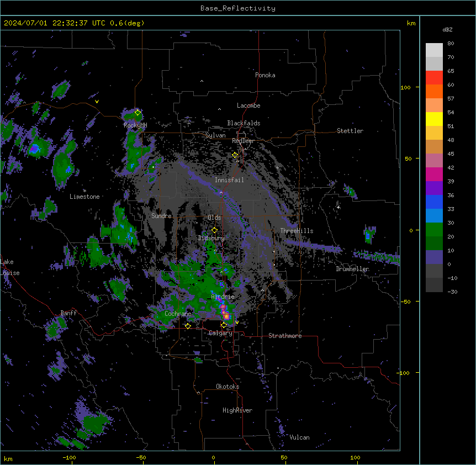Click the yellow diamond marker above Calgary label
The height and width of the screenshot is (465, 476).
coord(224,325)
